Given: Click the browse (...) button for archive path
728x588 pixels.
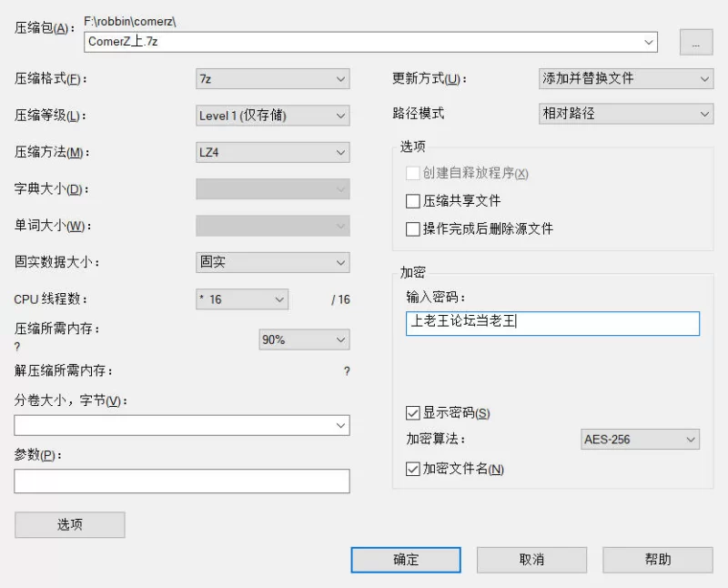Looking at the screenshot, I should (x=696, y=42).
